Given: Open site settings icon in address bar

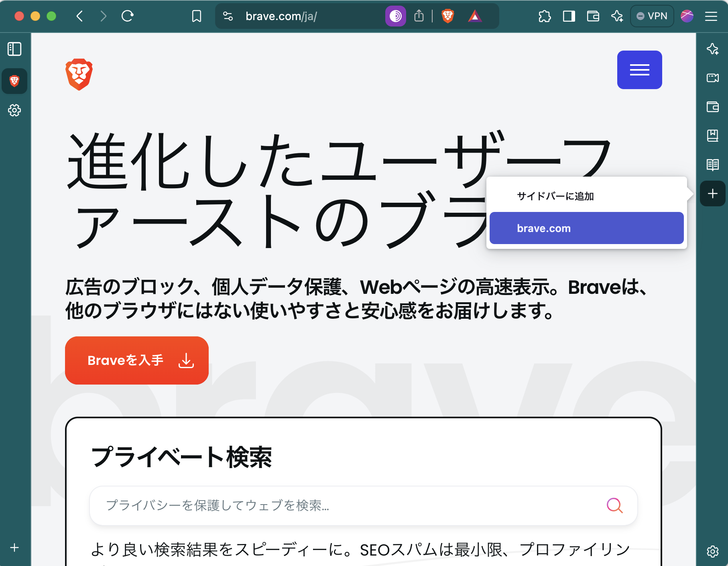Looking at the screenshot, I should 228,16.
